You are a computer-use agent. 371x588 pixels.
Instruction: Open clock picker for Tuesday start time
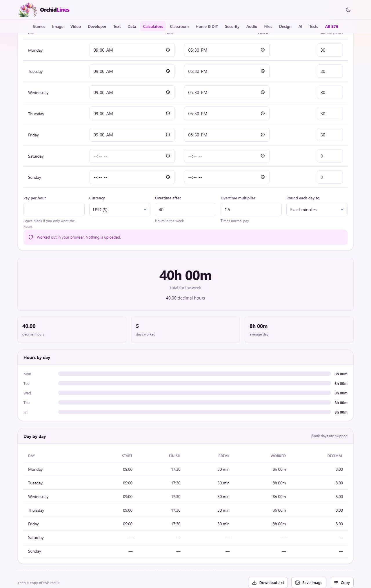click(168, 71)
